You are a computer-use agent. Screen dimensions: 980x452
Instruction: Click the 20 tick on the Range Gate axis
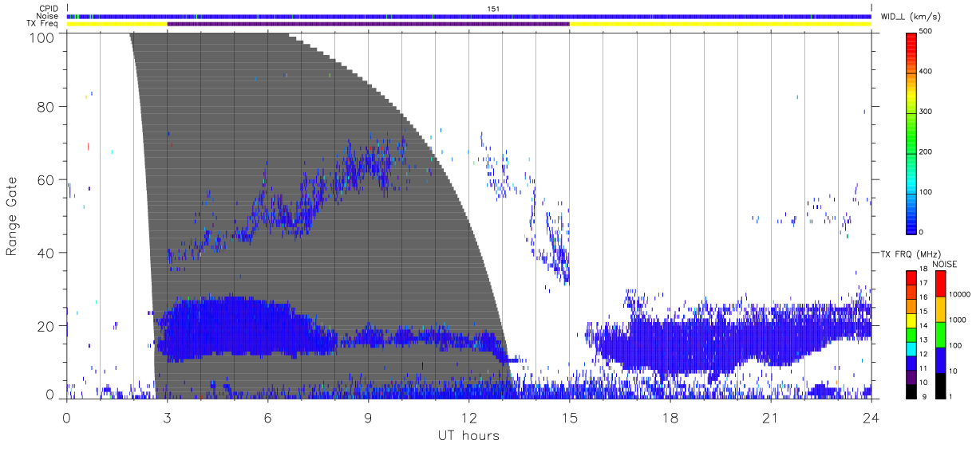(46, 327)
